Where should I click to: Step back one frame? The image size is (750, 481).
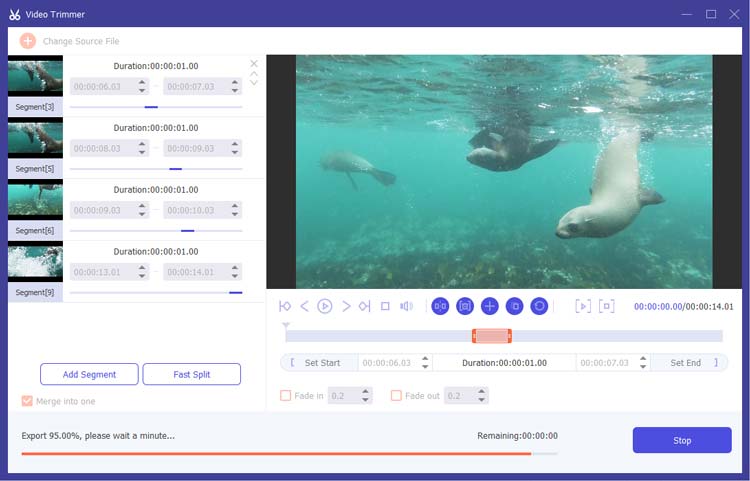(304, 306)
